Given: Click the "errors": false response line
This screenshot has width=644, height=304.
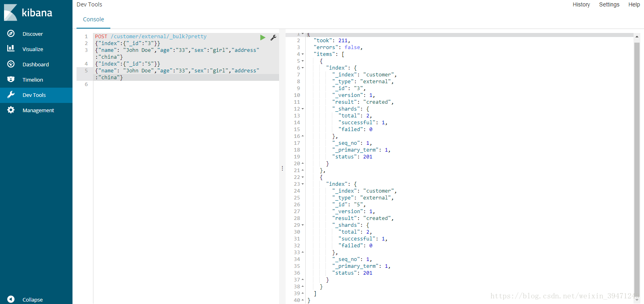Looking at the screenshot, I should pyautogui.click(x=338, y=47).
